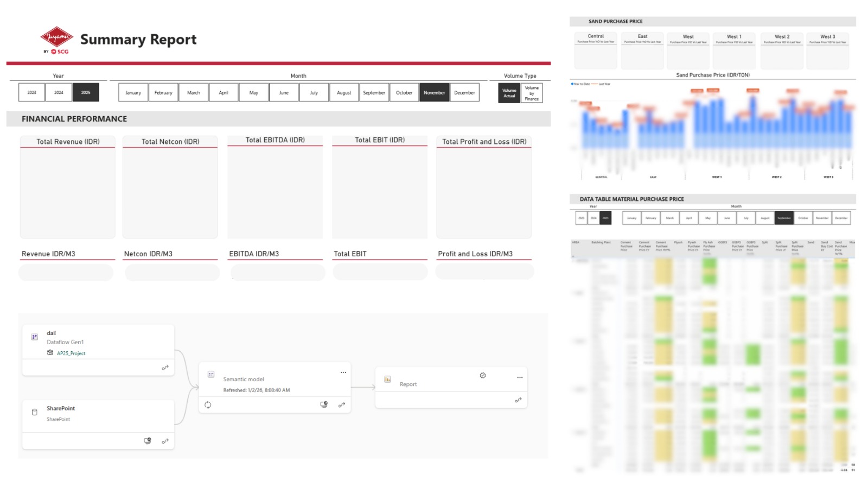Click the Total Revenue (IDR) card
The height and width of the screenshot is (487, 868).
click(68, 187)
